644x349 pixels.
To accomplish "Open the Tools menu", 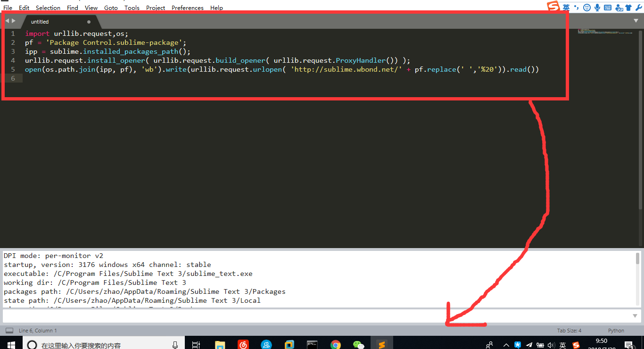I will coord(132,8).
